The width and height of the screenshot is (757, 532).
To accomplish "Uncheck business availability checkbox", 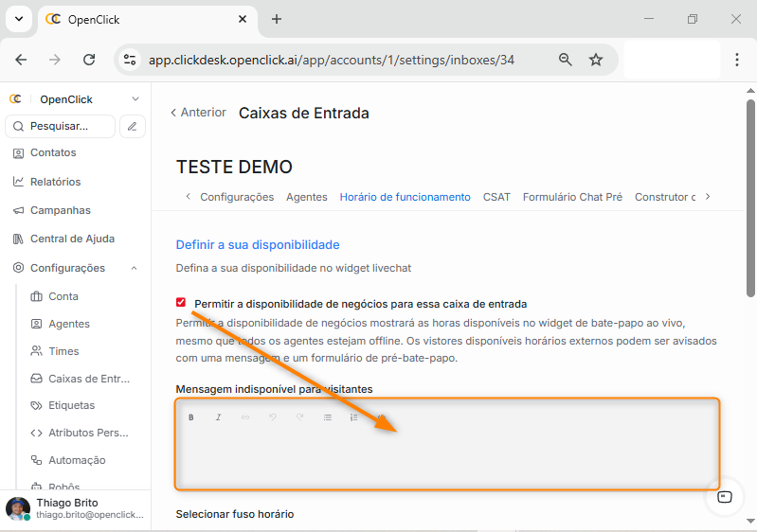I will (181, 303).
